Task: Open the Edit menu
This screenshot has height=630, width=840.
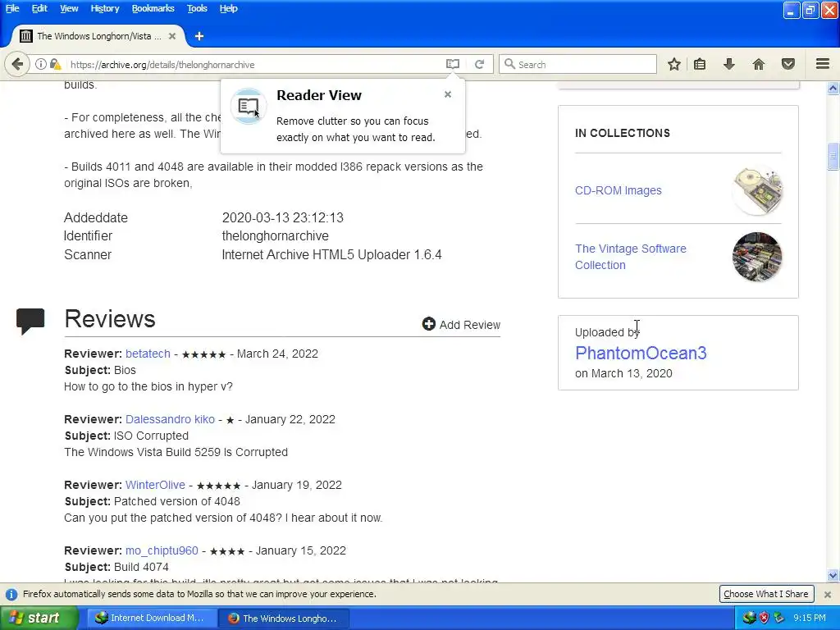Action: (x=39, y=8)
